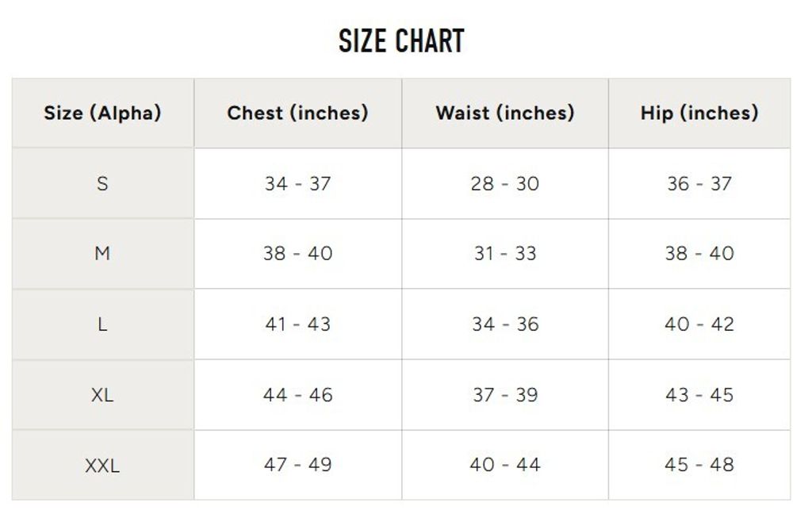Select waist value 28 - 30
Screen dimensions: 812x518
tap(504, 183)
